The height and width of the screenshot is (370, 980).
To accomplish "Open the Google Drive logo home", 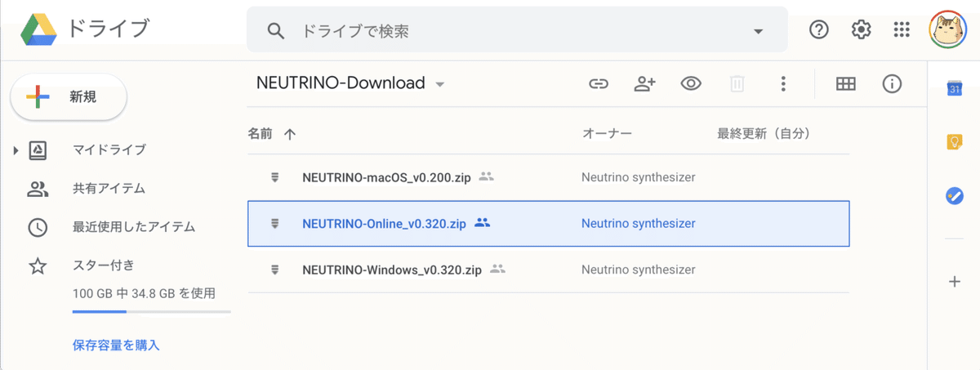I will [38, 30].
